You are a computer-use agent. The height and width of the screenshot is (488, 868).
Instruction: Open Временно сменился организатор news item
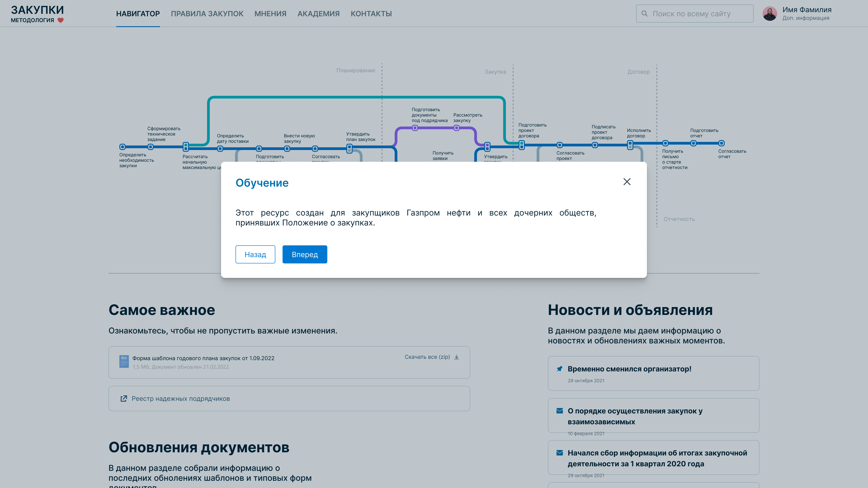tap(629, 369)
